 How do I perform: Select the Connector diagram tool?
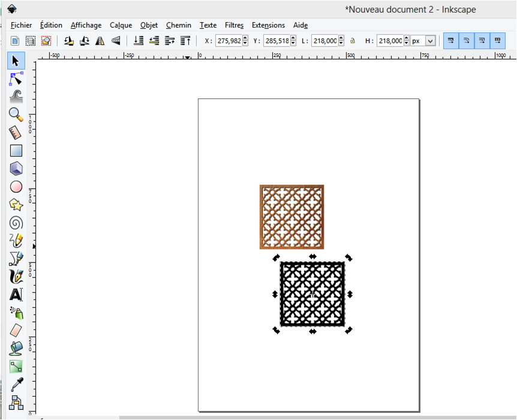16,402
